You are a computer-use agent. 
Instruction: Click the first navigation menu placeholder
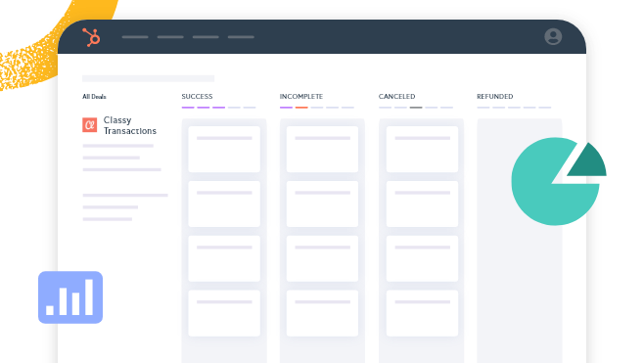135,37
